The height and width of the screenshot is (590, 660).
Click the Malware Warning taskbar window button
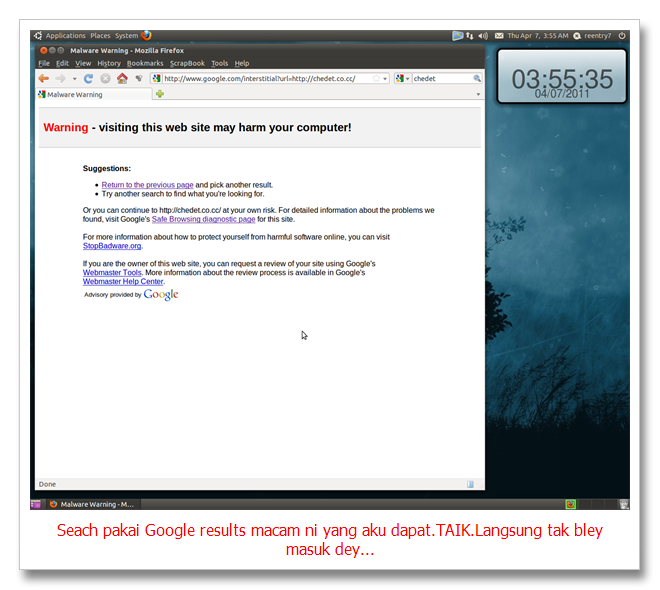(x=92, y=504)
